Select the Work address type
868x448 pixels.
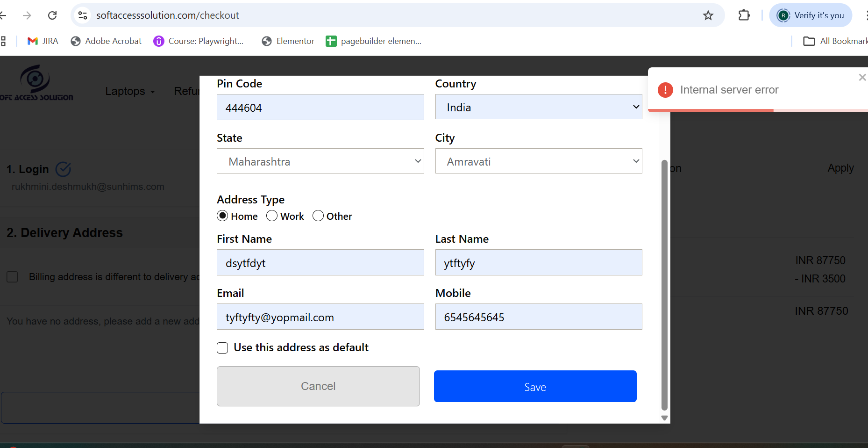coord(272,216)
